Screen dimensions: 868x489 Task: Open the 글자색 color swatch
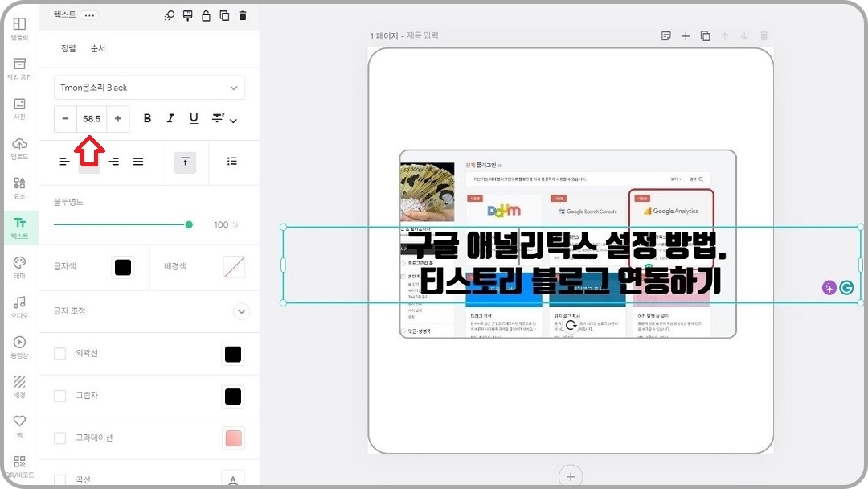tap(122, 265)
